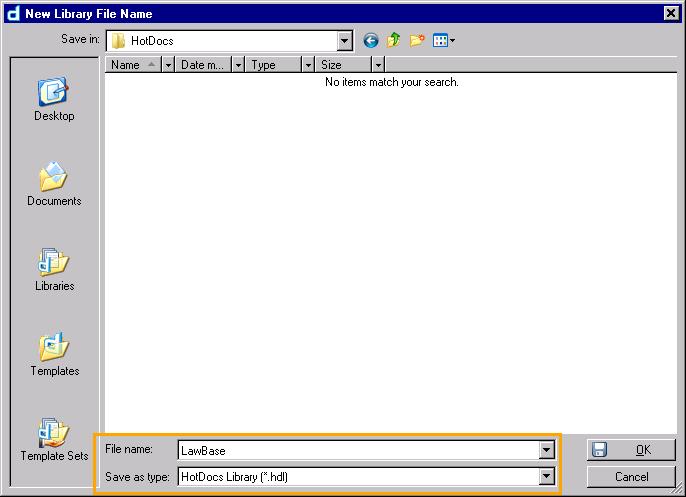
Task: Open the Desktop shortcut in sidebar
Action: [x=54, y=99]
